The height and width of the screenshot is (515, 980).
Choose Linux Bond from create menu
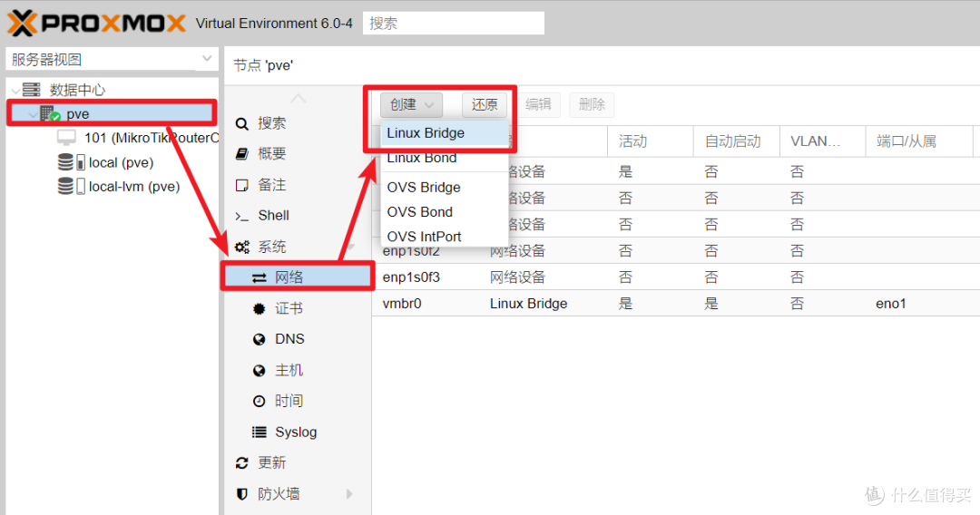tap(445, 158)
